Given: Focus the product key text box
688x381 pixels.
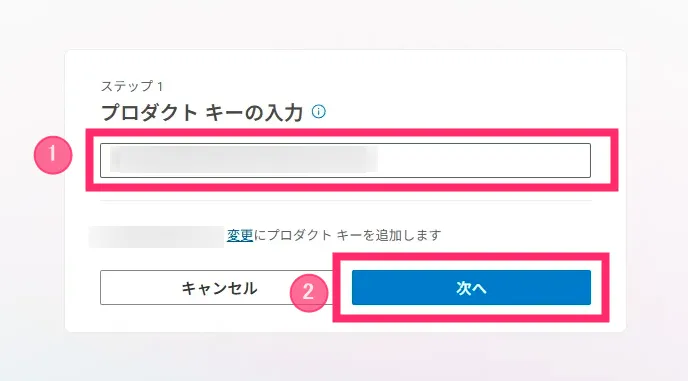Looking at the screenshot, I should click(345, 160).
